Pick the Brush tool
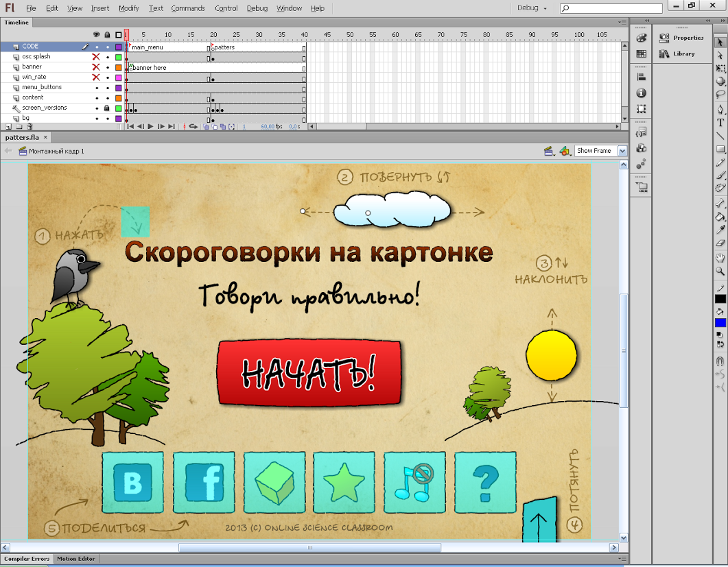The height and width of the screenshot is (567, 728). coord(720,176)
